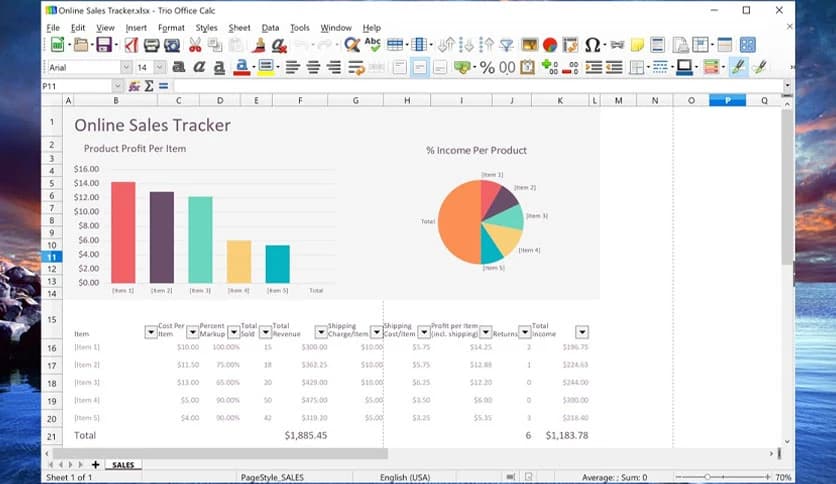Toggle align top vertical alignment
Image resolution: width=836 pixels, height=484 pixels.
(399, 67)
